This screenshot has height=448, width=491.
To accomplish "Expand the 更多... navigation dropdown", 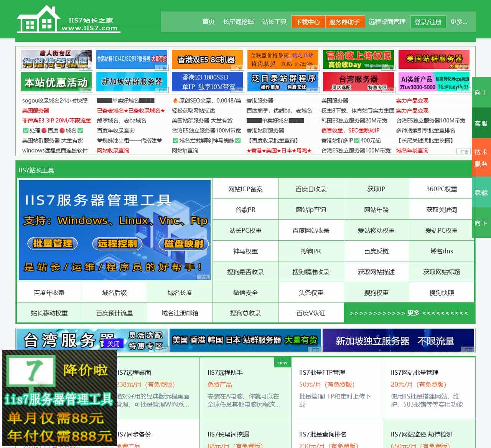I will [459, 21].
